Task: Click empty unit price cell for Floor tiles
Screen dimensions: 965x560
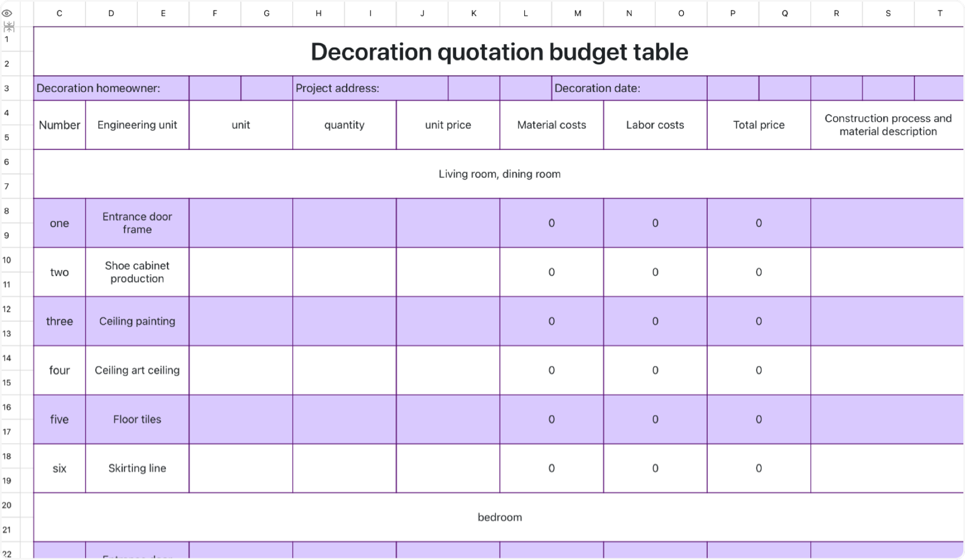Action: pyautogui.click(x=448, y=419)
